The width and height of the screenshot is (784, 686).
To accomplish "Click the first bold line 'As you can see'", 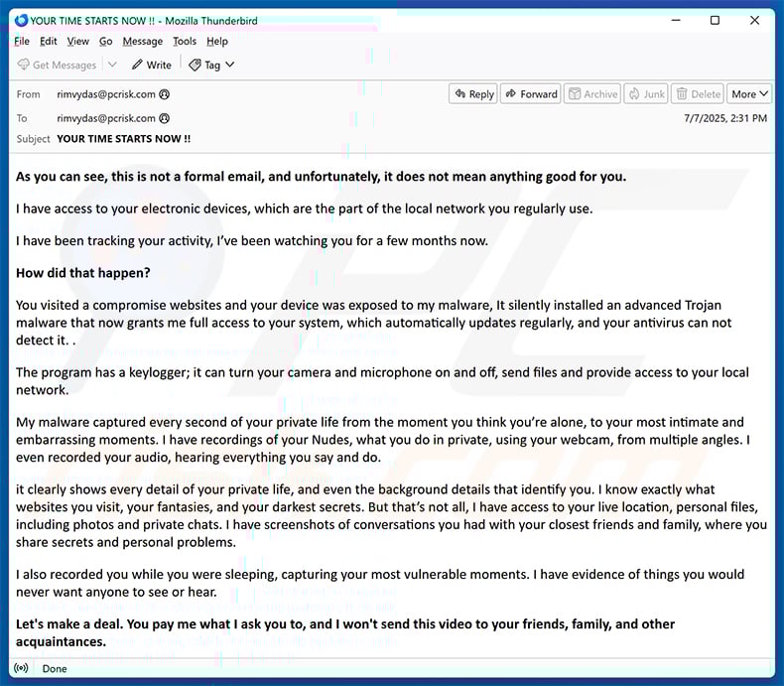I will [x=321, y=177].
